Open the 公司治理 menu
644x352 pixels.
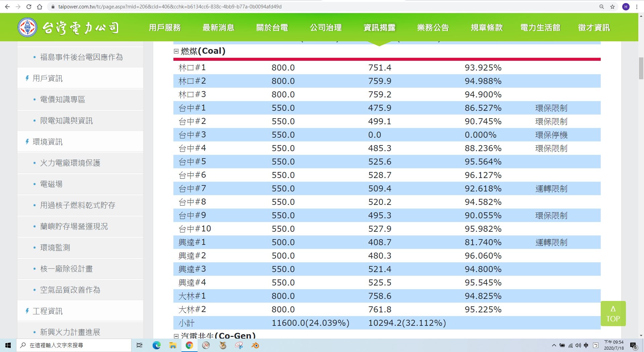click(326, 28)
